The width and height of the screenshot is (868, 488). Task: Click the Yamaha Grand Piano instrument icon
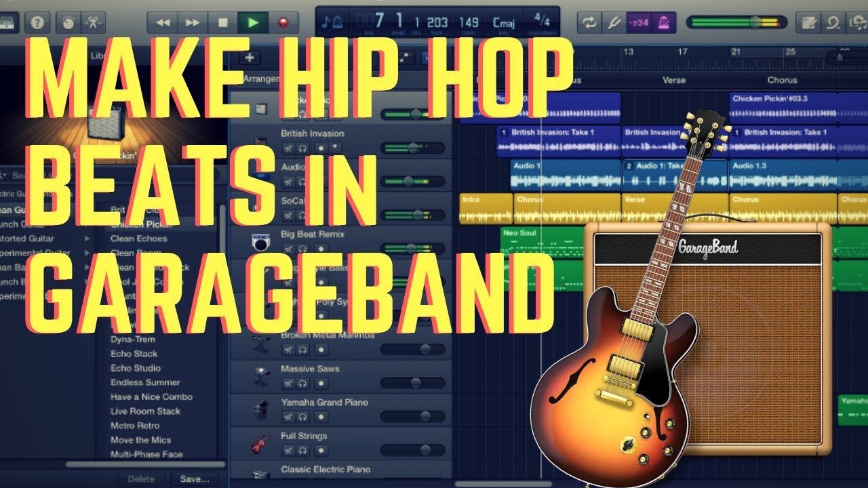coord(260,410)
